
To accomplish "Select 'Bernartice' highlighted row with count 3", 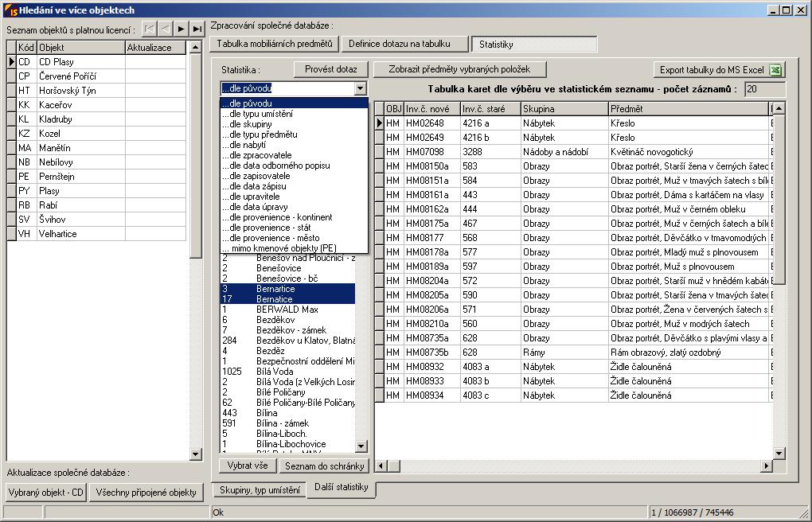I will (x=287, y=288).
